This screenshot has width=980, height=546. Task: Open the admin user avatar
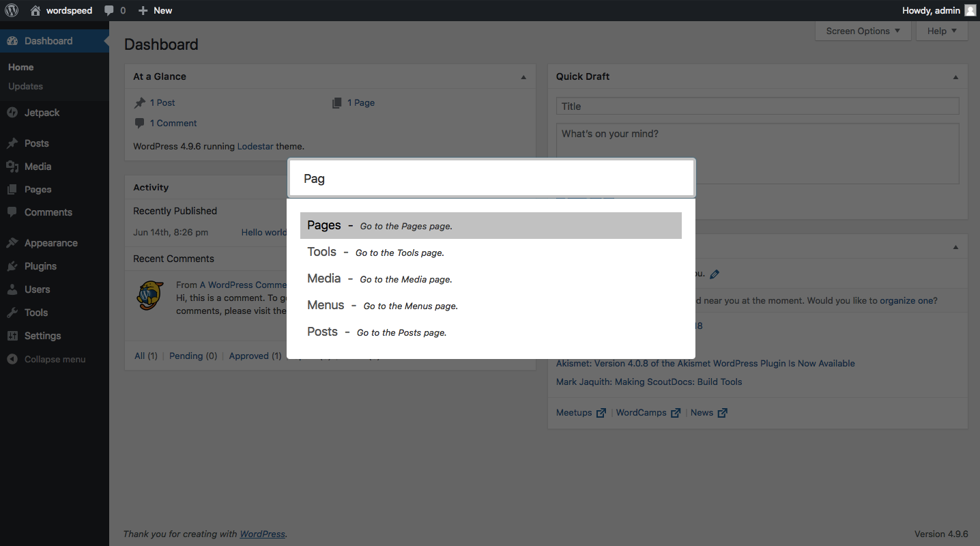[970, 10]
